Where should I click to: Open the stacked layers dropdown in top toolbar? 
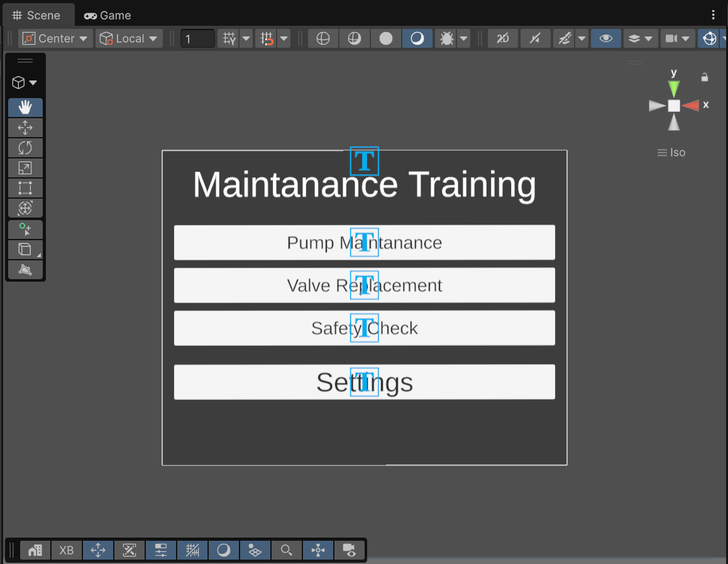click(640, 38)
